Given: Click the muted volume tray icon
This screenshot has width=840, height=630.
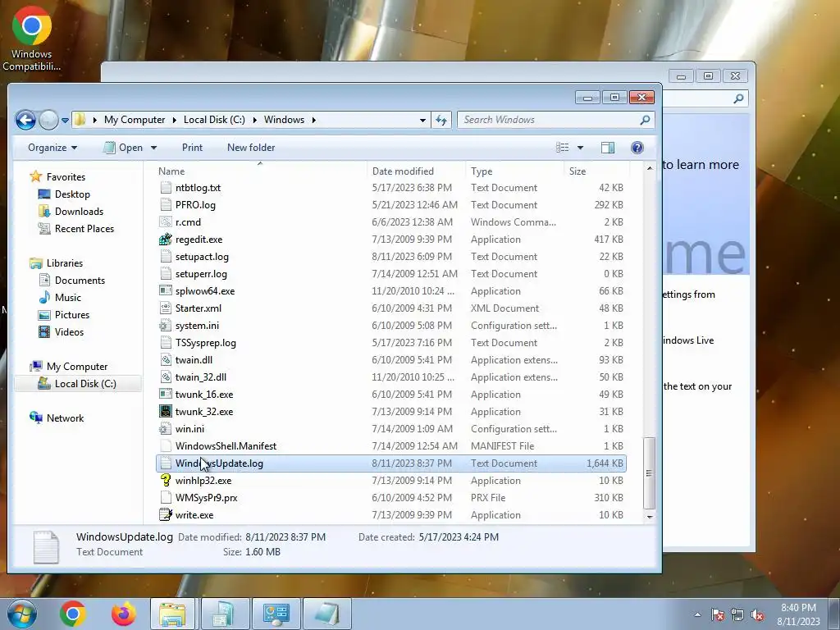Looking at the screenshot, I should 757,614.
